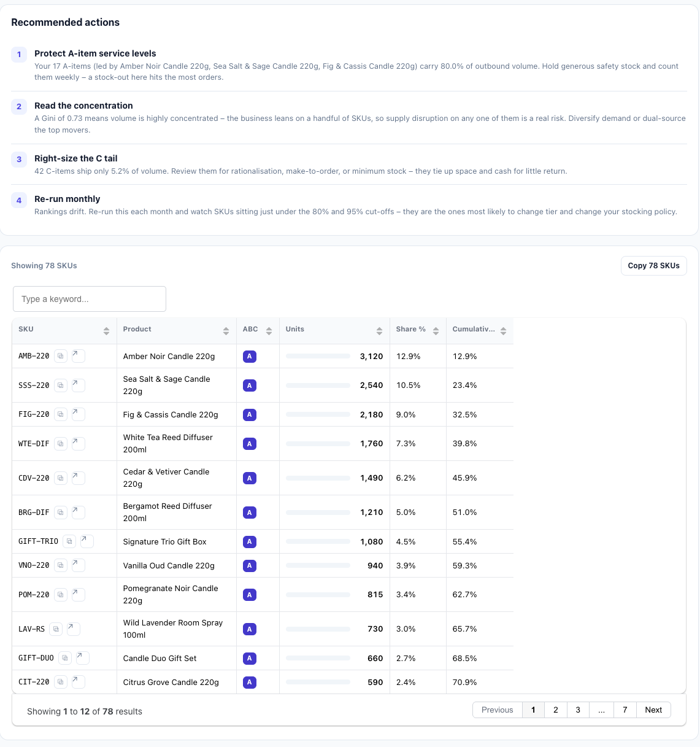Focus the keyword search field
Viewport: 700px width, 747px height.
point(90,299)
